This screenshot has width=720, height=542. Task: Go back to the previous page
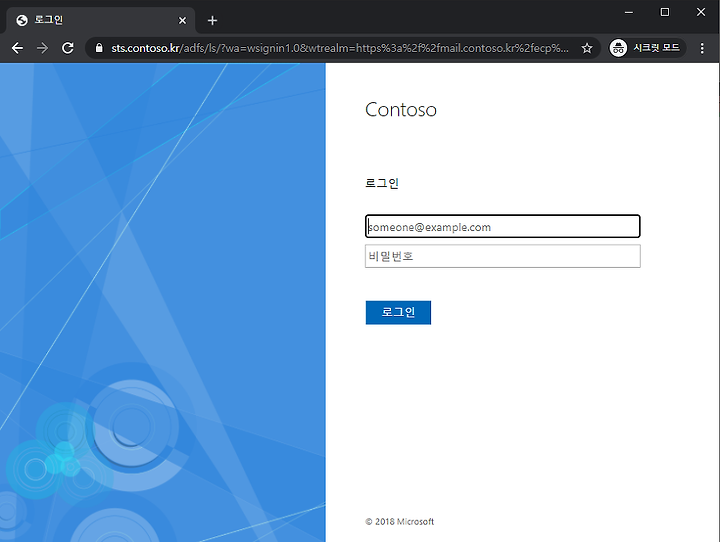click(17, 48)
